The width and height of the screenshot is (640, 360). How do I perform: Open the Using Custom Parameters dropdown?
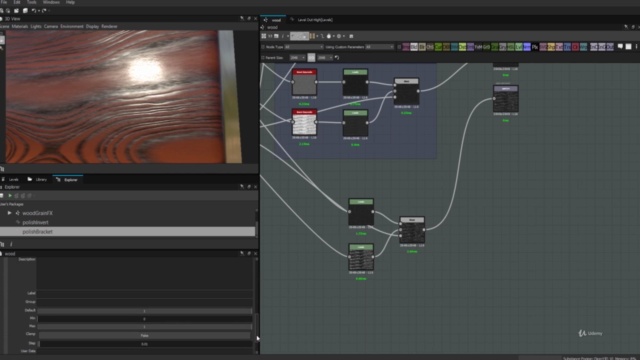[x=380, y=47]
